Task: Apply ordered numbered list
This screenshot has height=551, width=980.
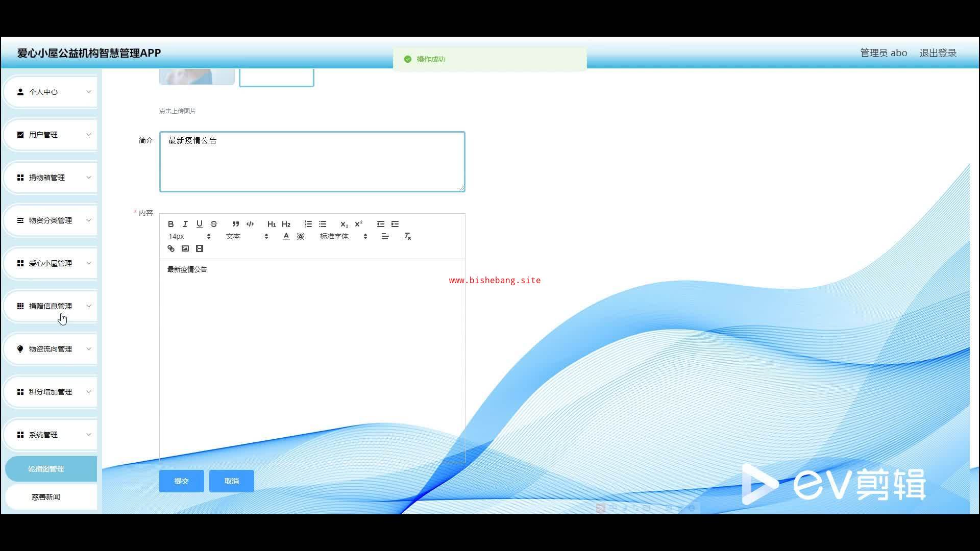Action: click(x=308, y=224)
